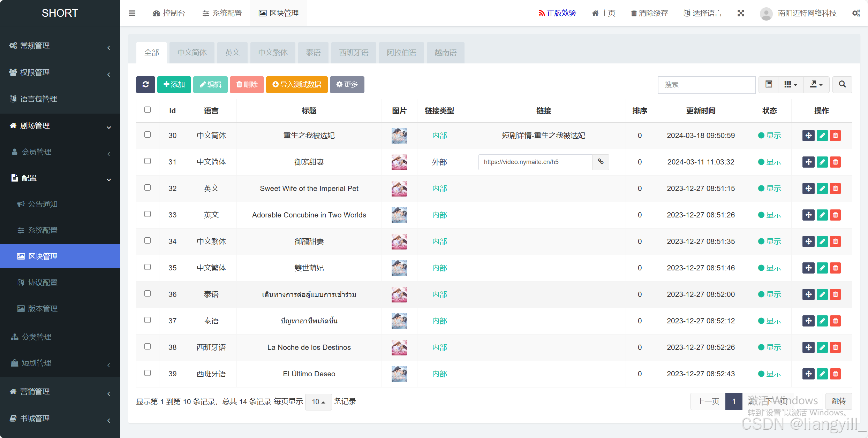Viewport: 868px width, 438px height.
Task: Open the columns grid dropdown
Action: 791,84
